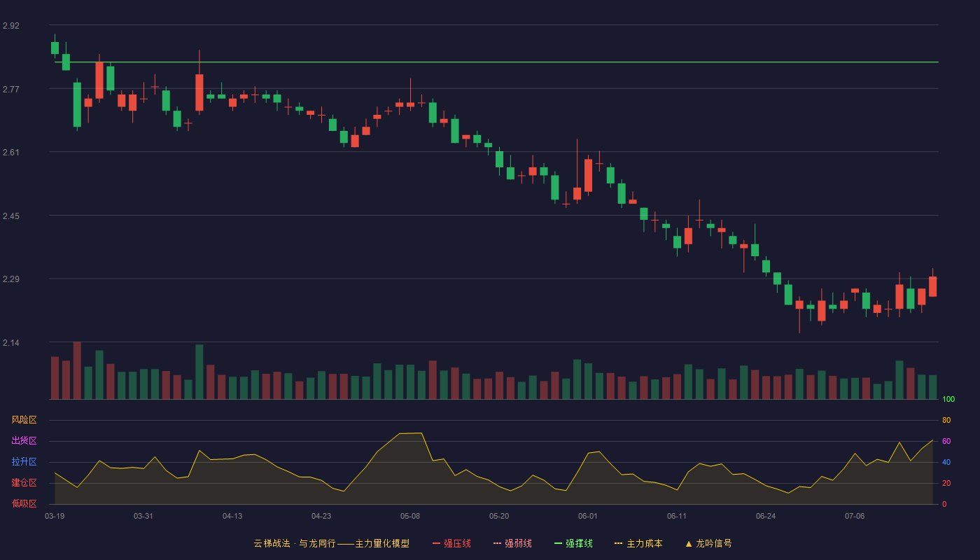This screenshot has width=980, height=560.
Task: Click the indicator scale value 100
Action: [x=948, y=400]
